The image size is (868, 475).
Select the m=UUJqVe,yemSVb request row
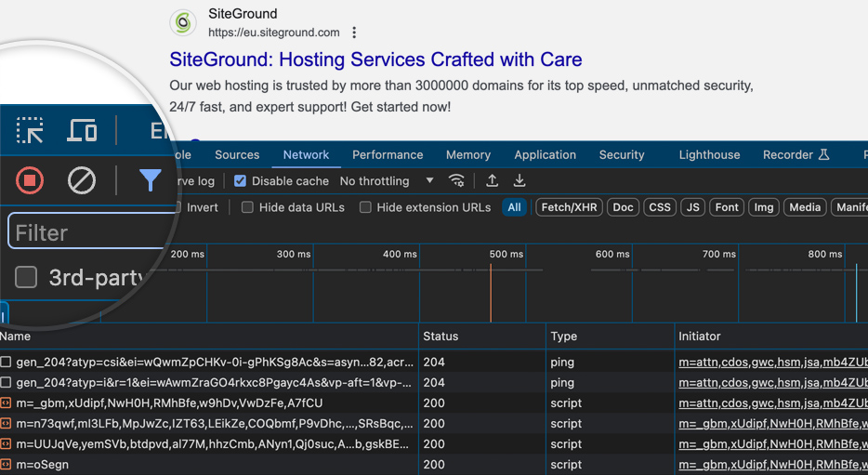[x=213, y=444]
